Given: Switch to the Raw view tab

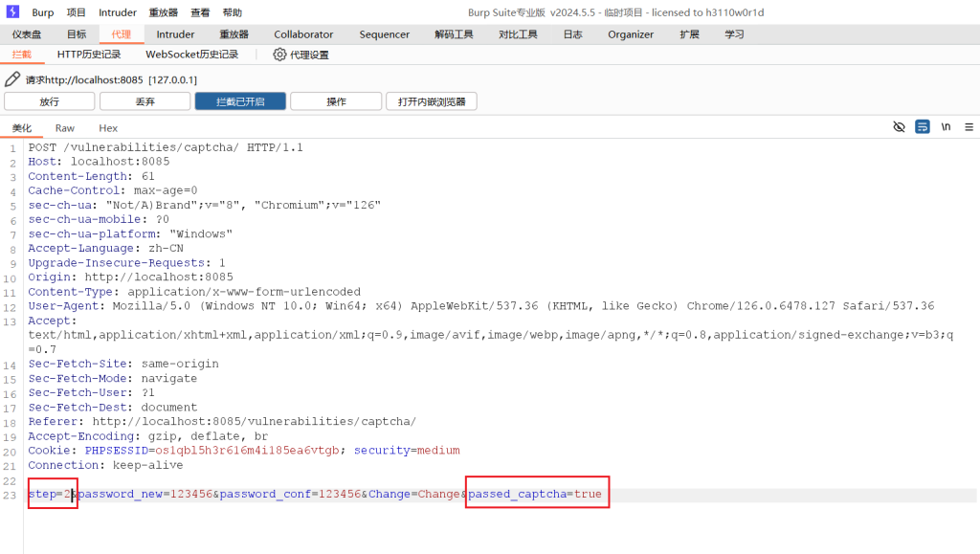Looking at the screenshot, I should click(65, 128).
